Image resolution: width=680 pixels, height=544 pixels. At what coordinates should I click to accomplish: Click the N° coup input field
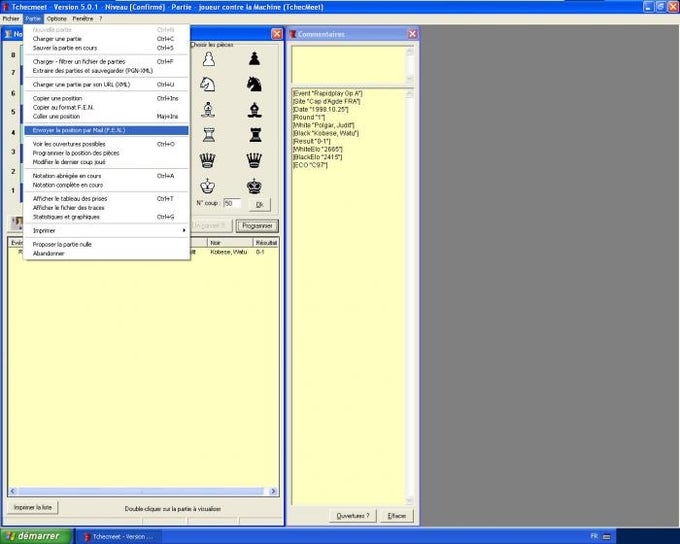(x=232, y=203)
